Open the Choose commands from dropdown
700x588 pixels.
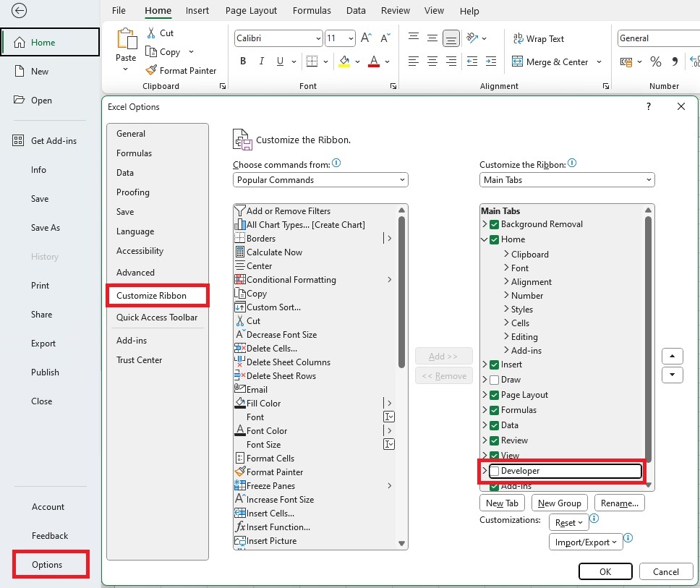point(320,180)
